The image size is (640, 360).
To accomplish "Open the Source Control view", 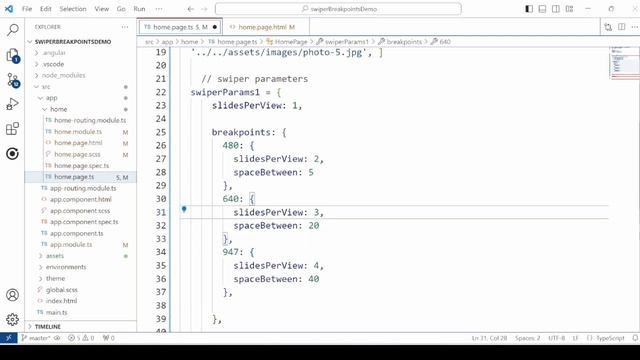I will (13, 80).
